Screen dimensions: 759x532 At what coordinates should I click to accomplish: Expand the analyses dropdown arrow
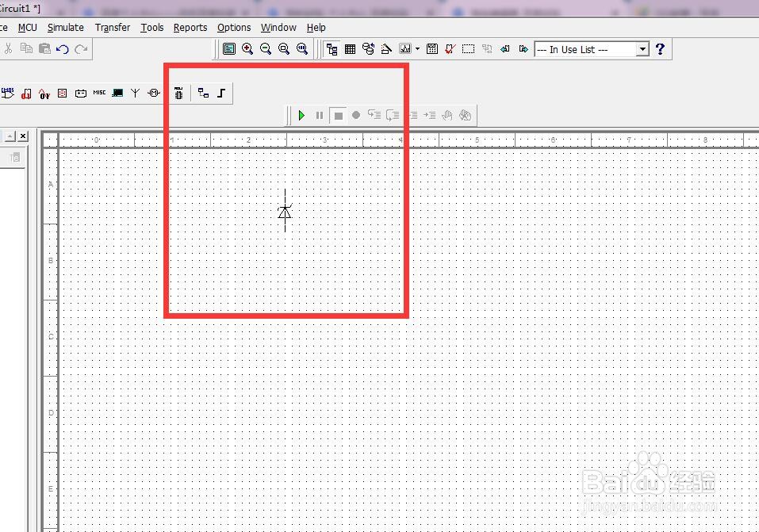click(417, 49)
